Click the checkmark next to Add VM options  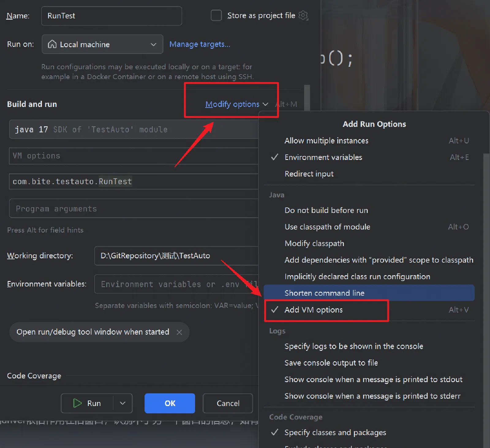(x=275, y=310)
